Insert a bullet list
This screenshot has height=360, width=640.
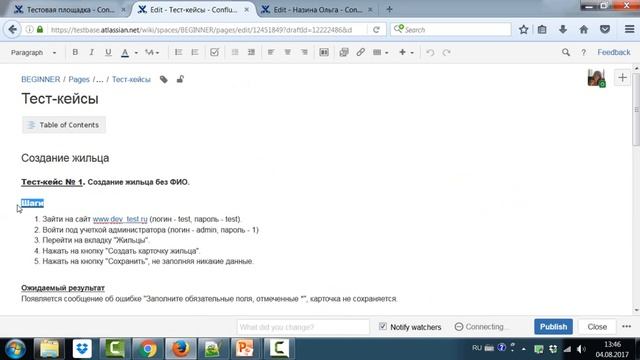178,52
